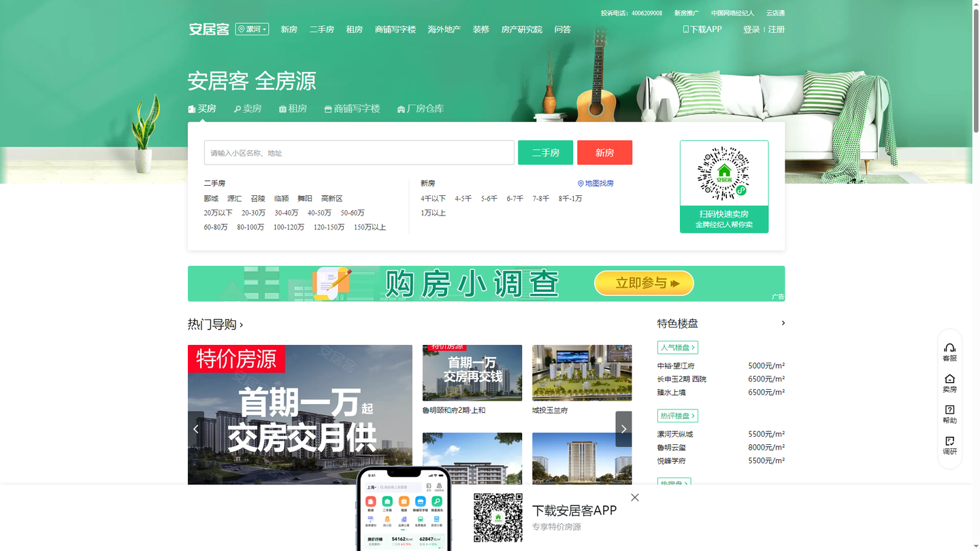980x551 pixels.
Task: Open 新房推广 top link
Action: (686, 13)
